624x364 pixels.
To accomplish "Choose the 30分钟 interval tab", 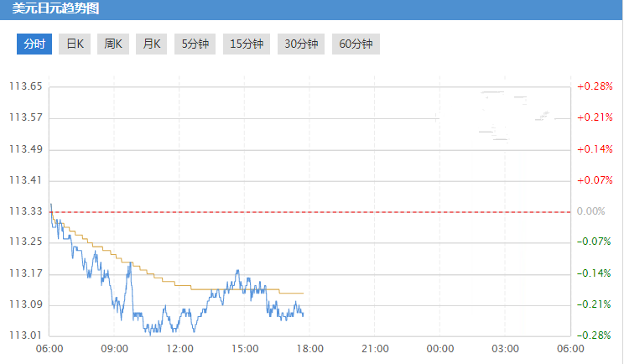I will 301,44.
